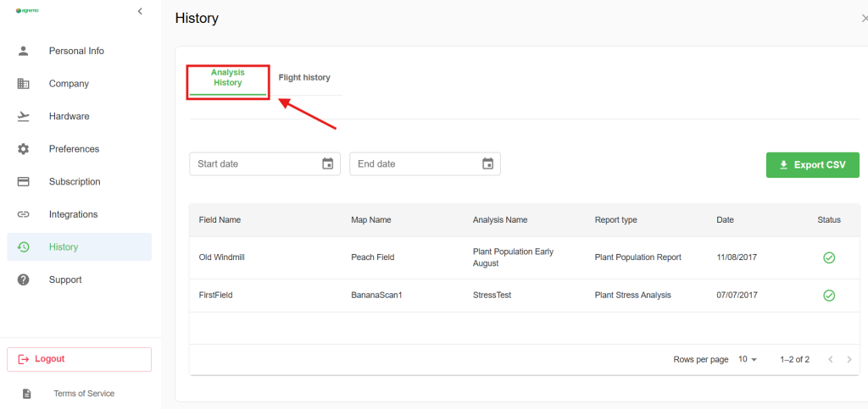Open the Terms of Service link
Image resolution: width=868 pixels, height=409 pixels.
pos(84,394)
